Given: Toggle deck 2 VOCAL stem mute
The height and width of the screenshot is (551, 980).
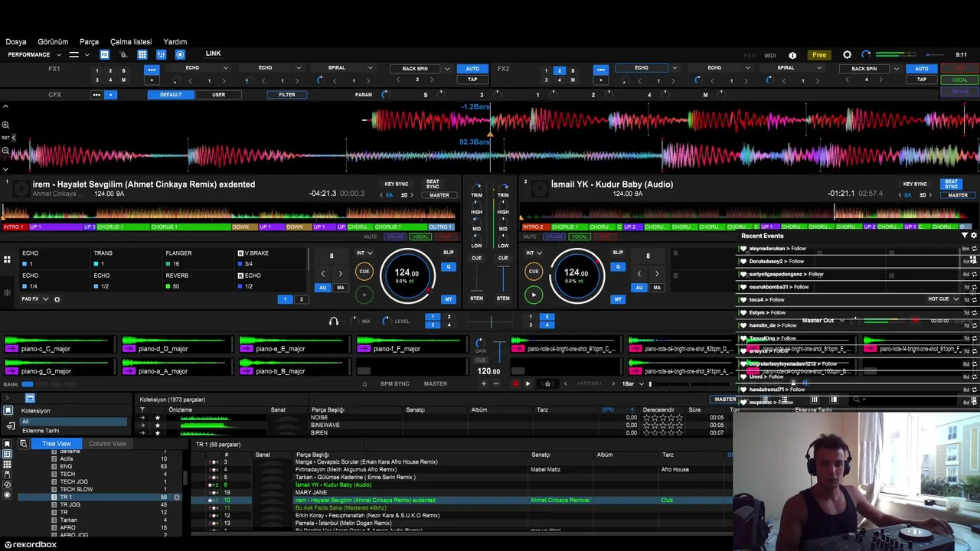Looking at the screenshot, I should (580, 236).
